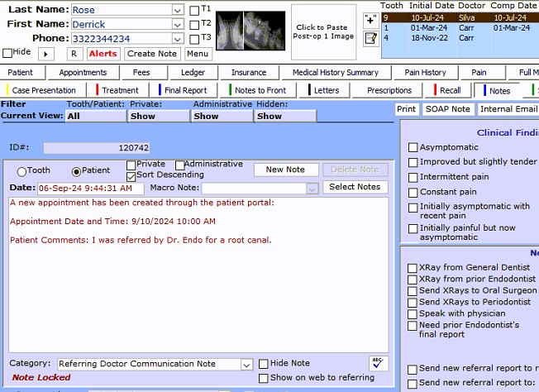The height and width of the screenshot is (392, 539).
Task: Enable the Hide Note checkbox
Action: (x=264, y=364)
